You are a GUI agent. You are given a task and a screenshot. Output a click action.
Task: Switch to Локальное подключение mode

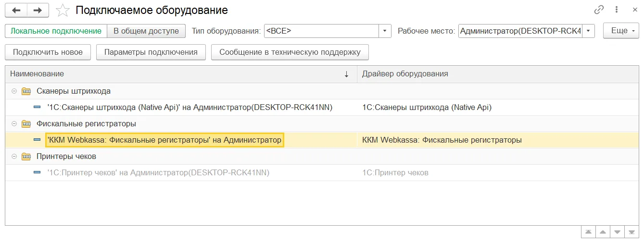point(56,31)
